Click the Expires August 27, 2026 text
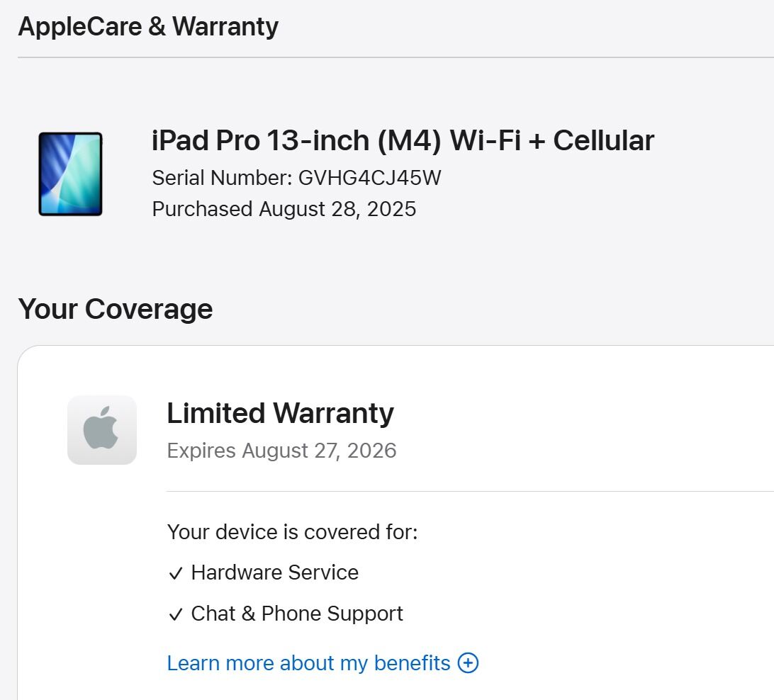The image size is (774, 700). click(281, 451)
